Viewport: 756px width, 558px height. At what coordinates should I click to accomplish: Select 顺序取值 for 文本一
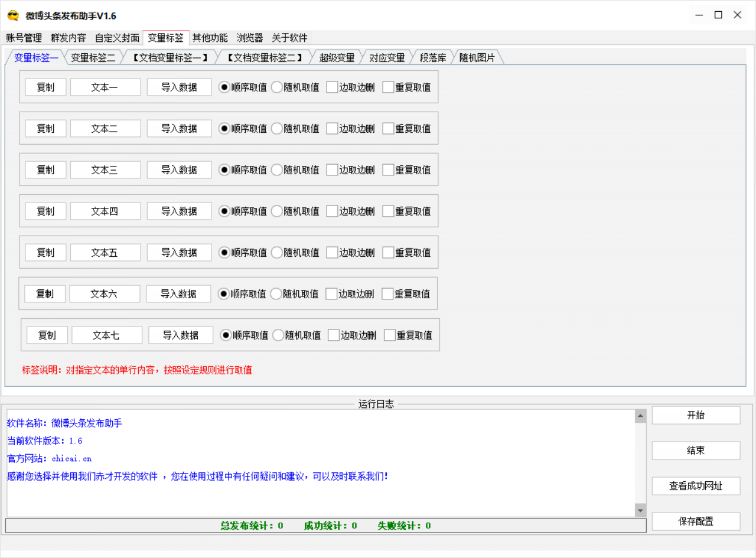coord(242,87)
